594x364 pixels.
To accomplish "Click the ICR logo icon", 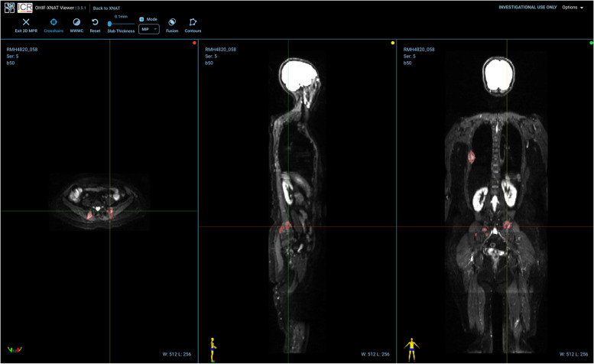I will pyautogui.click(x=24, y=8).
